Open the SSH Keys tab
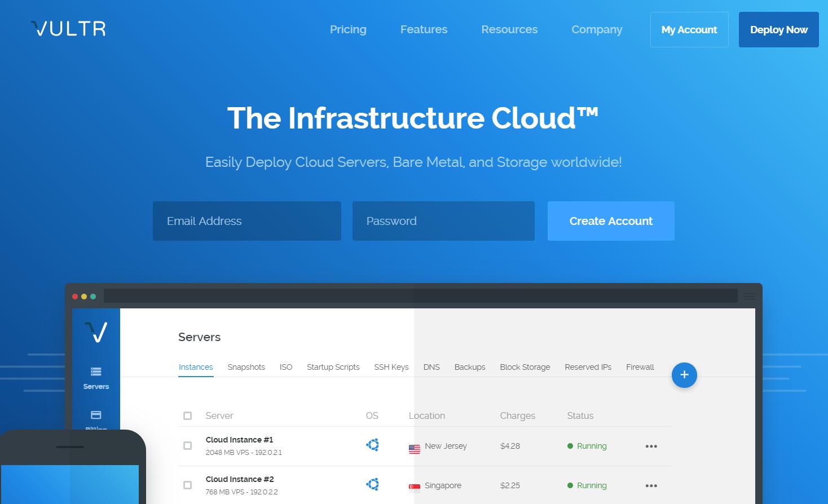828x504 pixels. click(x=391, y=367)
